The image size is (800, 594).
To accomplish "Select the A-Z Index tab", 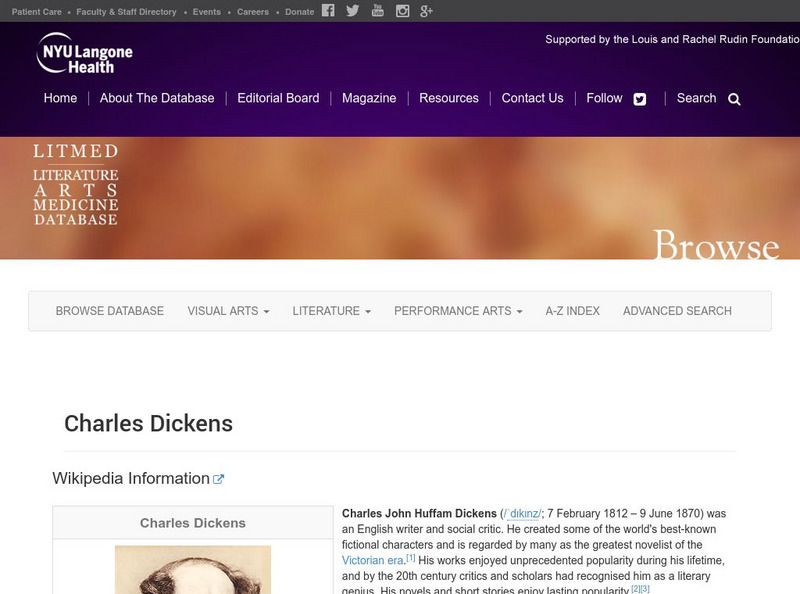I will point(572,311).
